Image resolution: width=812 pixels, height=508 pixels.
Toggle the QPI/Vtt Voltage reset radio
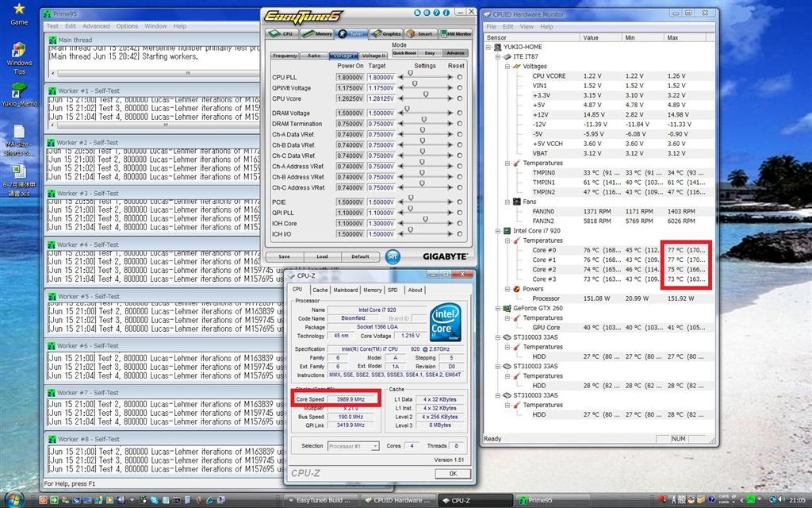pyautogui.click(x=460, y=88)
